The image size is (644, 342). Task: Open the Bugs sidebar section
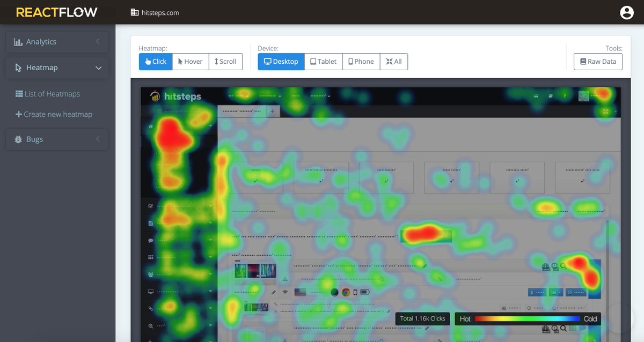[57, 139]
